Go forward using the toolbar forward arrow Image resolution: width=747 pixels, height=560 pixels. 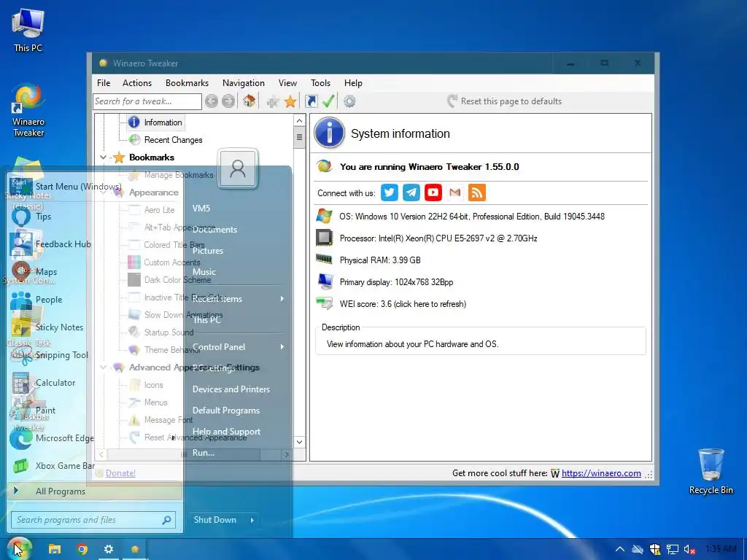click(228, 101)
